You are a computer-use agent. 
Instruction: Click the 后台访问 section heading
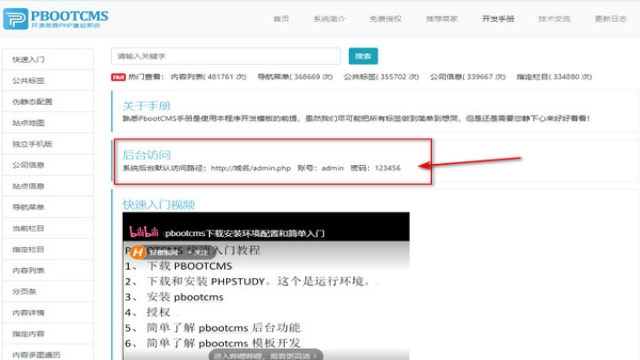click(x=147, y=155)
